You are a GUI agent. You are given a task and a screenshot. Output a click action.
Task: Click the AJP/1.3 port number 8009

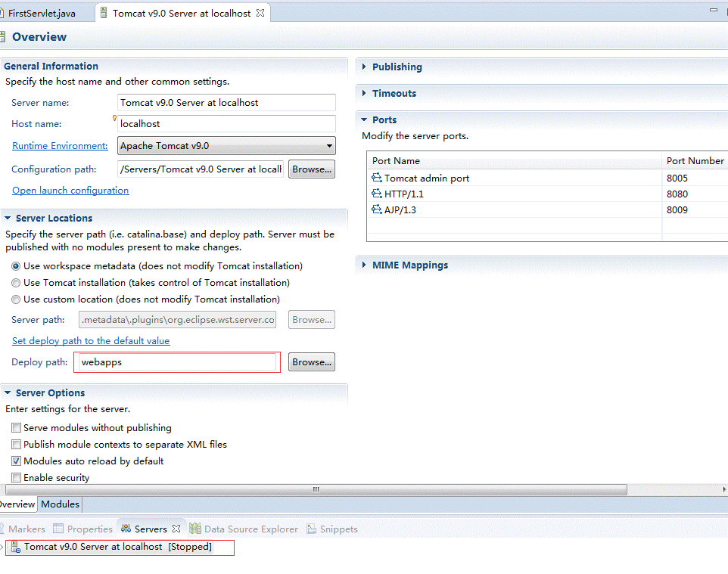tap(677, 209)
